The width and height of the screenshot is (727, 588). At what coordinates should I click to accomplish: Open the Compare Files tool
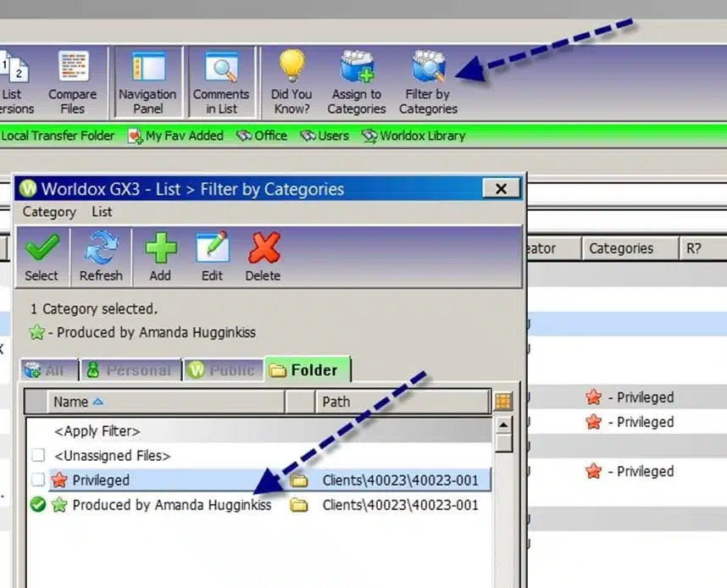point(72,82)
